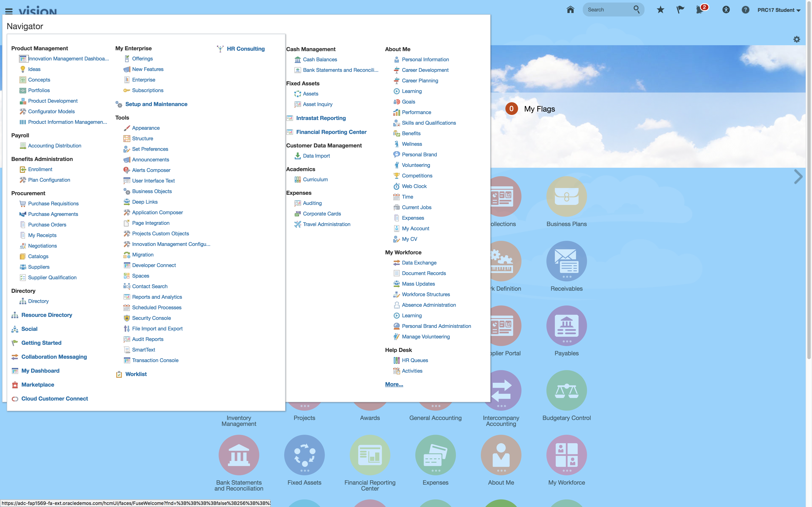
Task: Open Favorites star icon
Action: coord(660,10)
